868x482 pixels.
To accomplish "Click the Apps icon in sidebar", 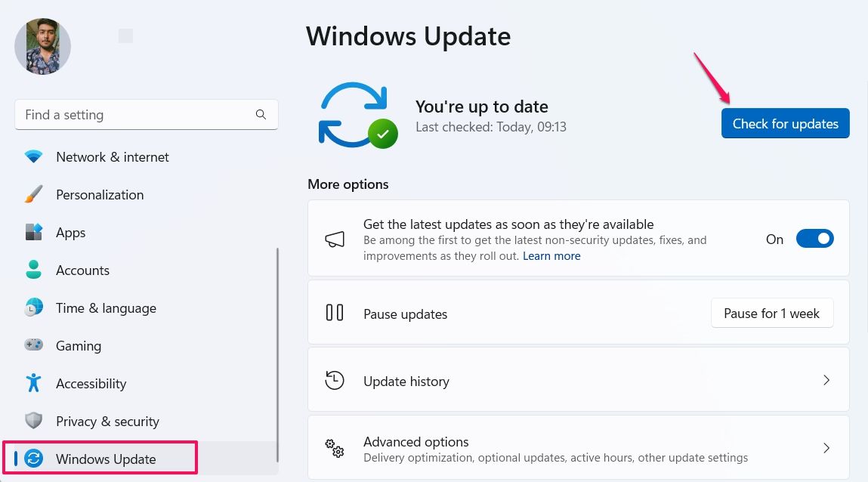I will pyautogui.click(x=34, y=232).
